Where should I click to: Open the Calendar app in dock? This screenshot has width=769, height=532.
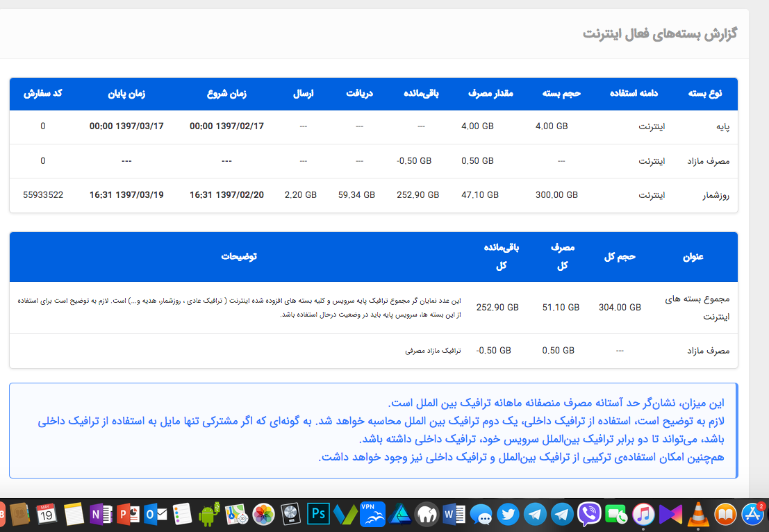pos(47,515)
